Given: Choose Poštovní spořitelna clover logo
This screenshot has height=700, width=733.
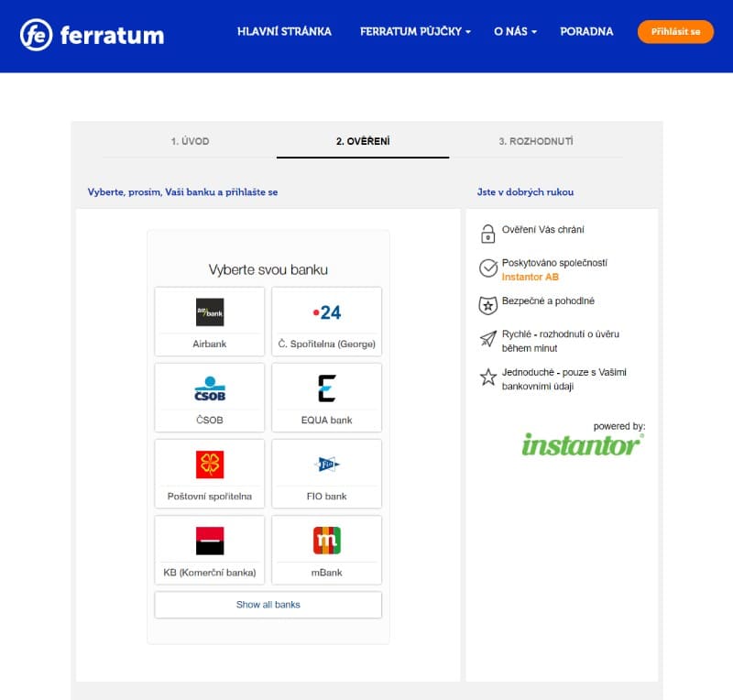Looking at the screenshot, I should (210, 465).
